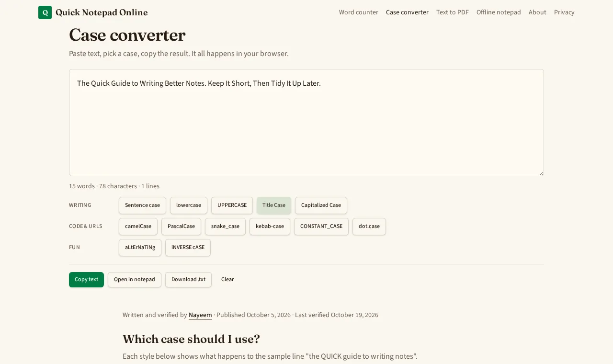This screenshot has height=364, width=613.
Task: View the Privacy page
Action: coord(564,12)
